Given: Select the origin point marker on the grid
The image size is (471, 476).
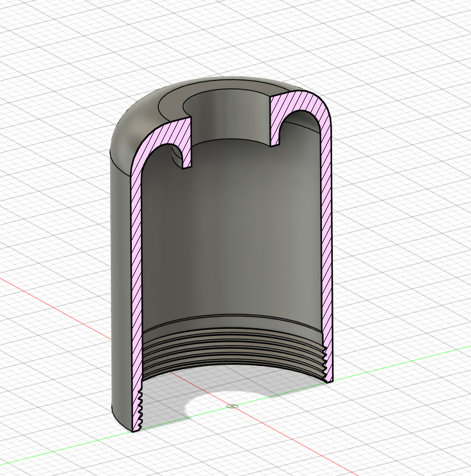Looking at the screenshot, I should (232, 406).
